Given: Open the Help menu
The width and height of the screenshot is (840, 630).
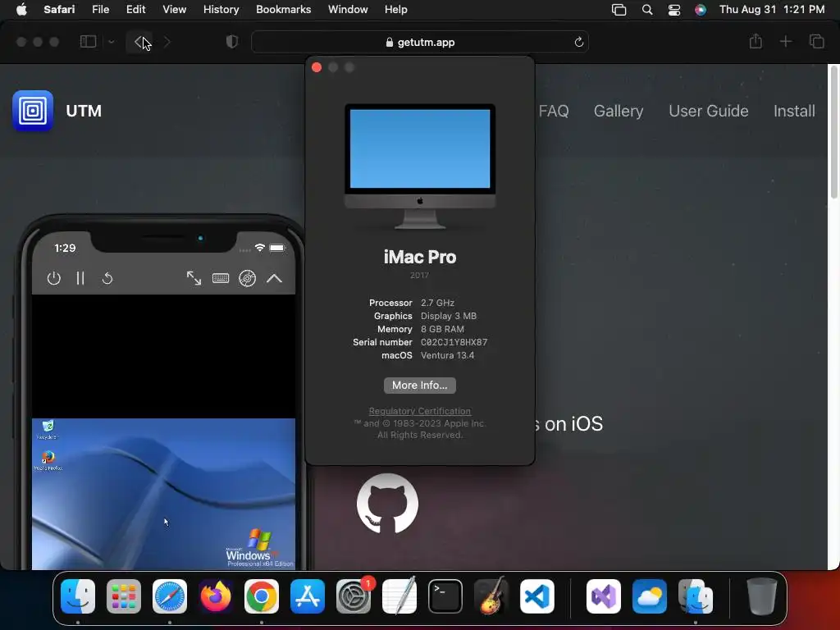Looking at the screenshot, I should tap(396, 9).
